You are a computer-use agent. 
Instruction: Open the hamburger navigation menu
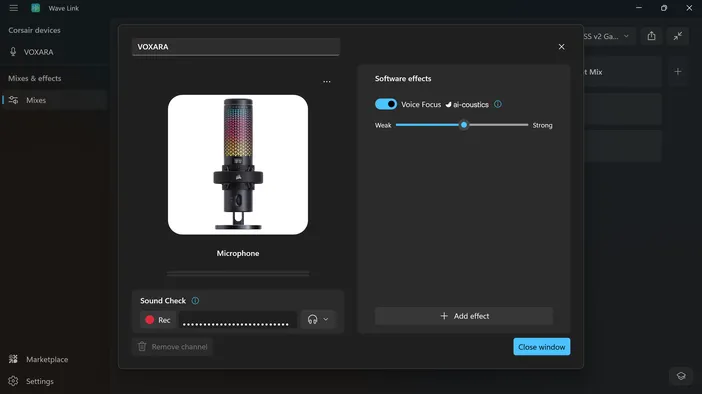tap(13, 8)
